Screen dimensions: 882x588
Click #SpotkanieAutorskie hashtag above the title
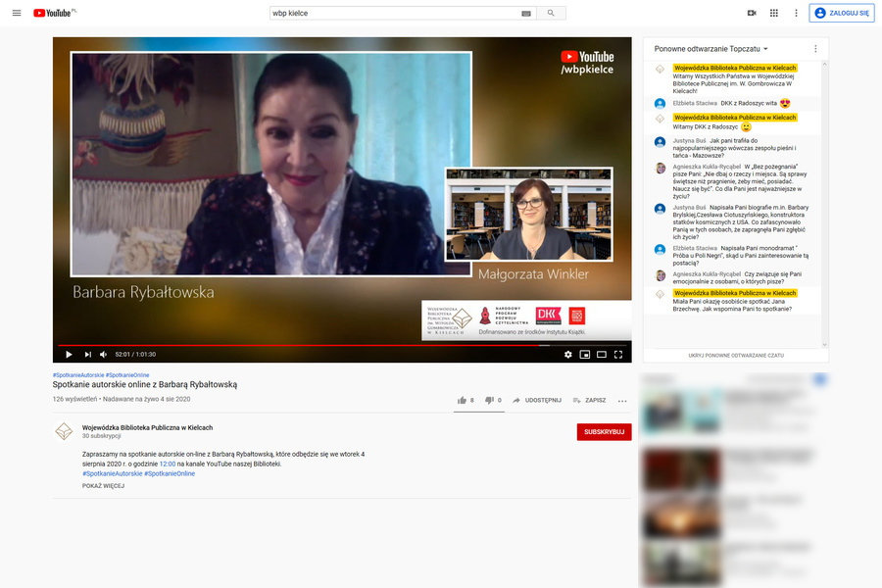[78, 374]
